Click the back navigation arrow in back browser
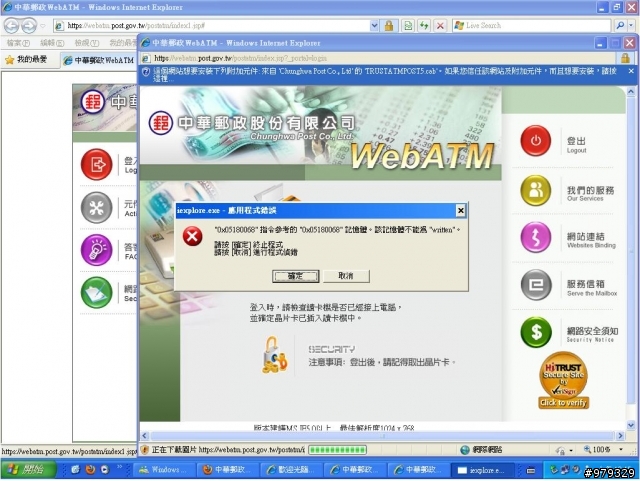Viewport: 640px width, 481px height. click(11, 26)
